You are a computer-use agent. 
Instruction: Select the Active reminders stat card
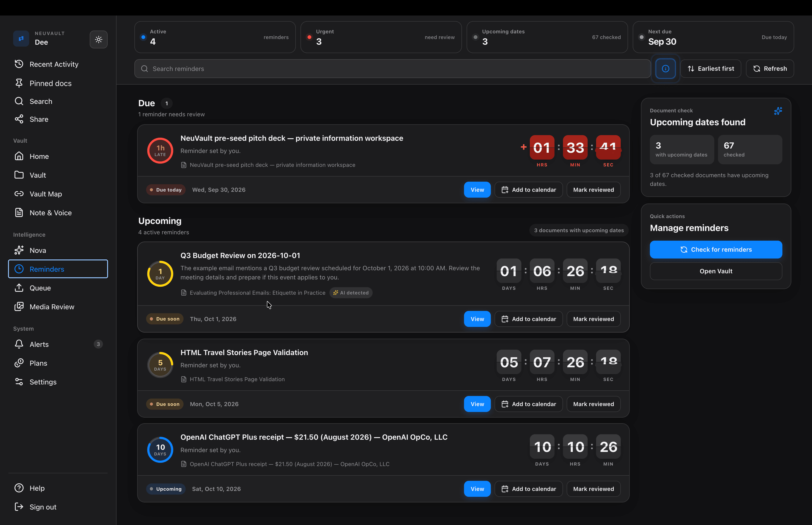tap(215, 37)
